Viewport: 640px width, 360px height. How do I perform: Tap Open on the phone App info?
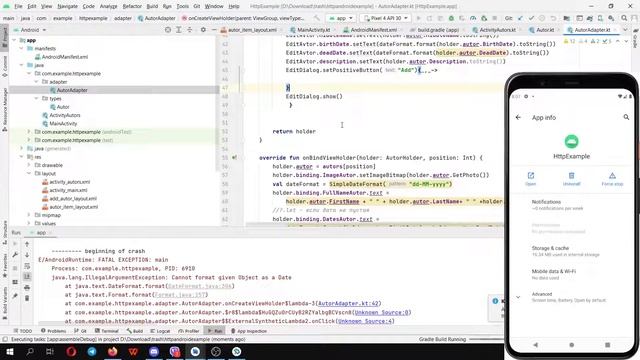[531, 179]
